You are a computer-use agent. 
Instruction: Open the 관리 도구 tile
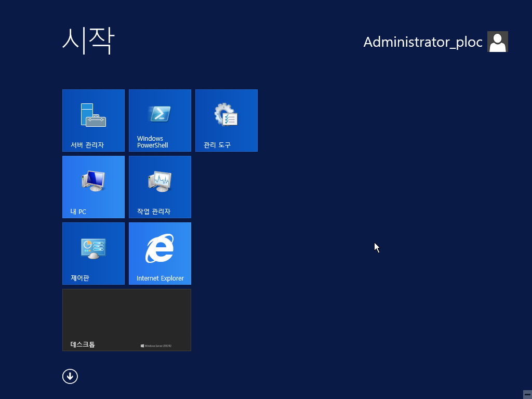click(227, 121)
